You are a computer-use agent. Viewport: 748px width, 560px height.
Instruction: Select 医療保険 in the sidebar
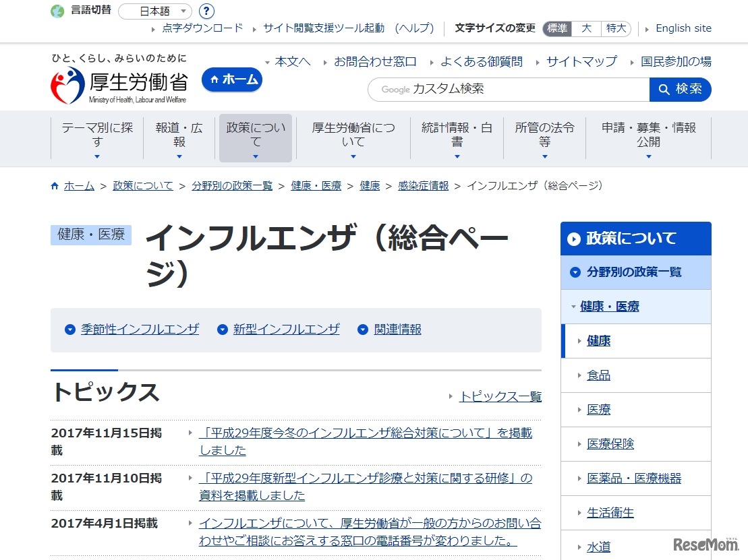[x=610, y=444]
